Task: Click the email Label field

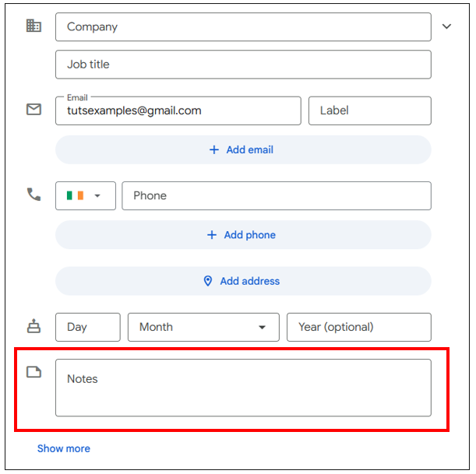Action: 369,111
